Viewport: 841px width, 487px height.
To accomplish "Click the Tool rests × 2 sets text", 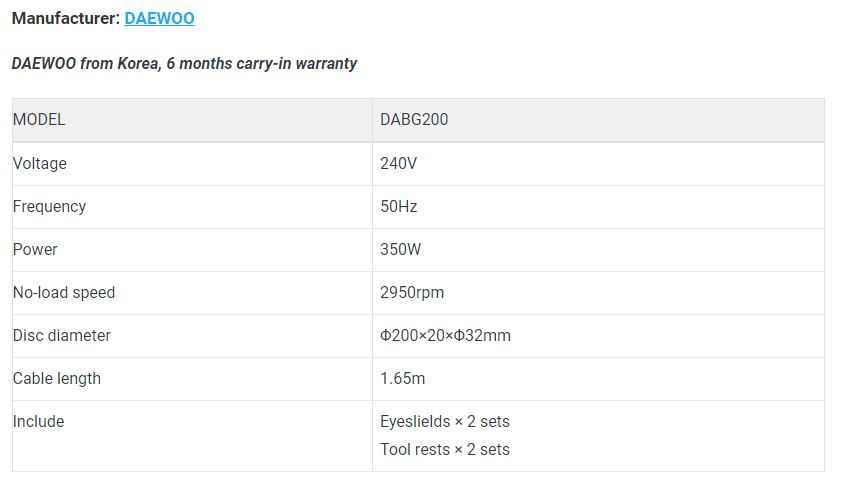I will tap(445, 449).
